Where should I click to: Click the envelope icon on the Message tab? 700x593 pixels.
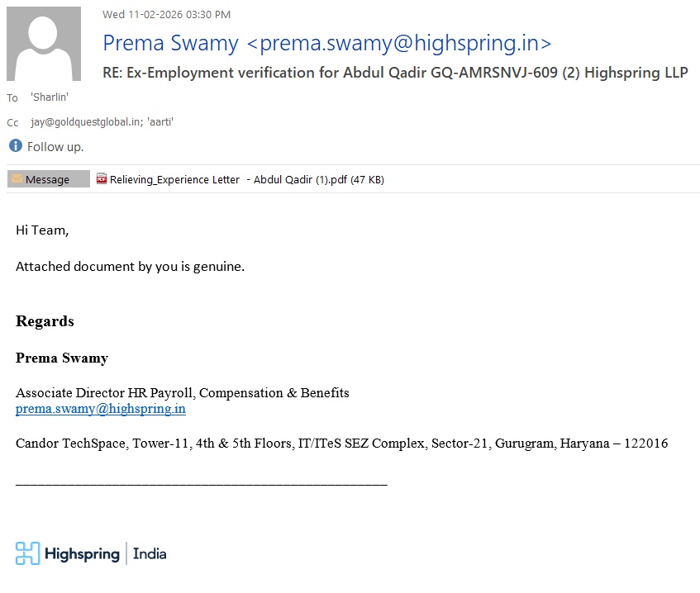[x=17, y=178]
